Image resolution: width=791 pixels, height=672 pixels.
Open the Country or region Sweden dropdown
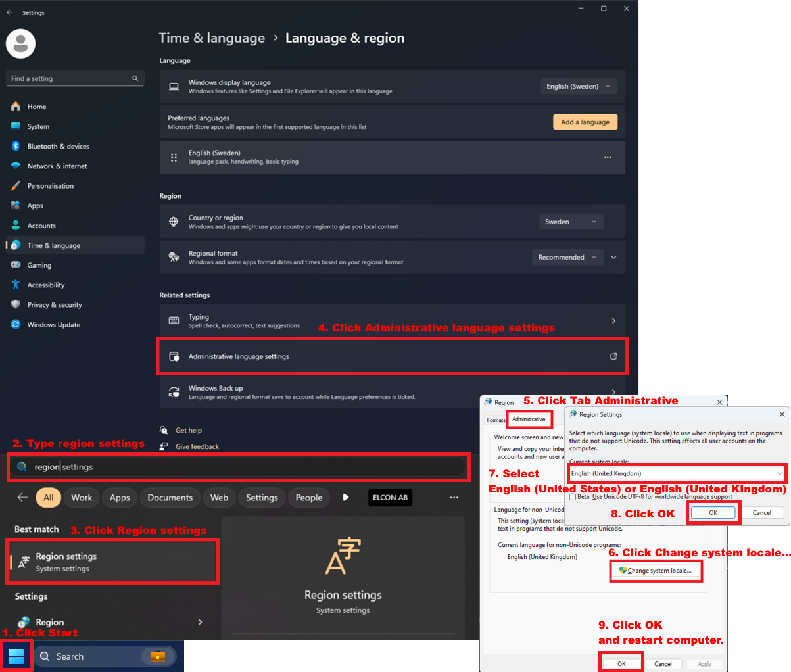(570, 222)
